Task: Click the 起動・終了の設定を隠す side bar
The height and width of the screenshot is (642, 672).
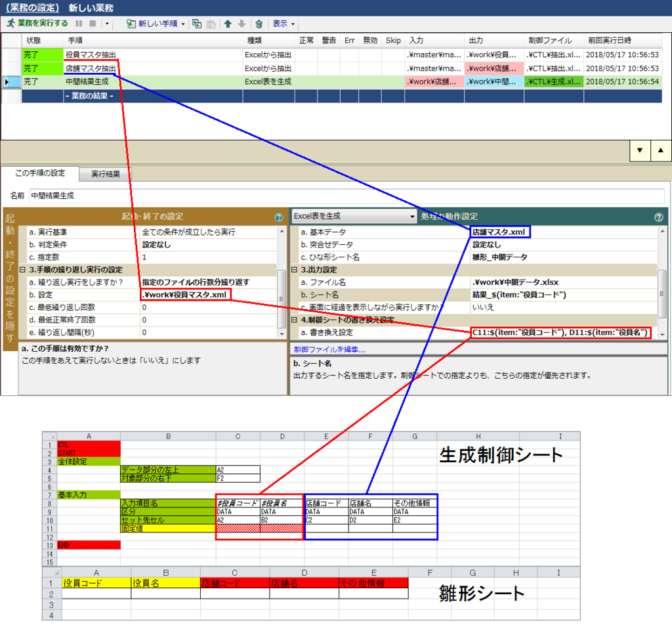Action: pyautogui.click(x=10, y=280)
